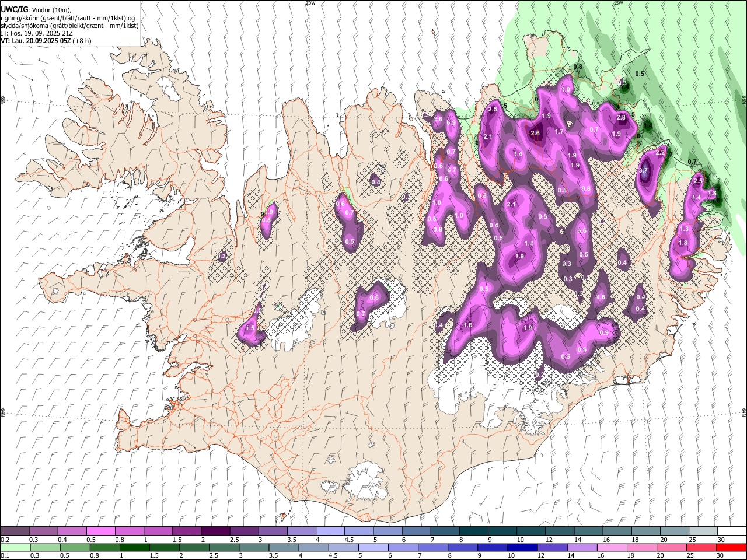This screenshot has width=747, height=560.
Task: Click the 2.8 snowfall value
Action: pyautogui.click(x=621, y=118)
